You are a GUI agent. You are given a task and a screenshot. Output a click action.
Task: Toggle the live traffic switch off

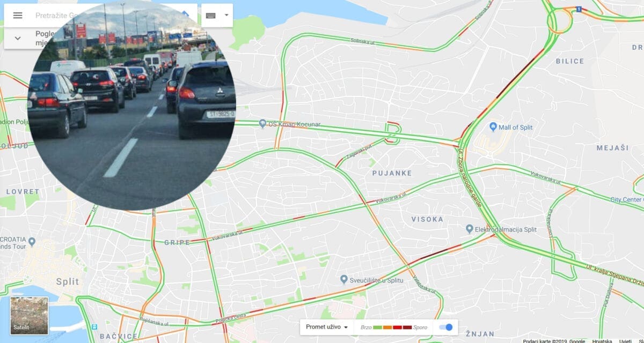pyautogui.click(x=446, y=327)
